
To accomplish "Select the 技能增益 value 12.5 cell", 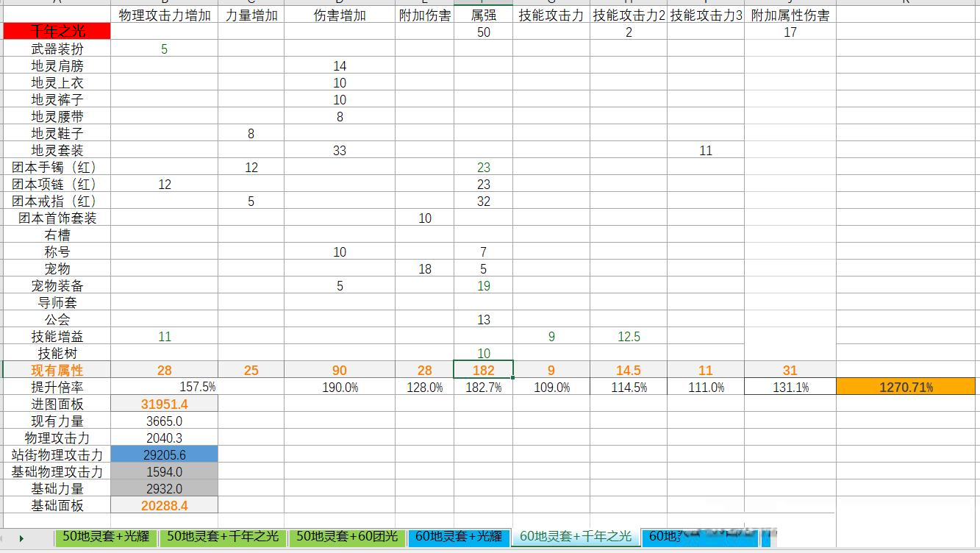I will (628, 336).
